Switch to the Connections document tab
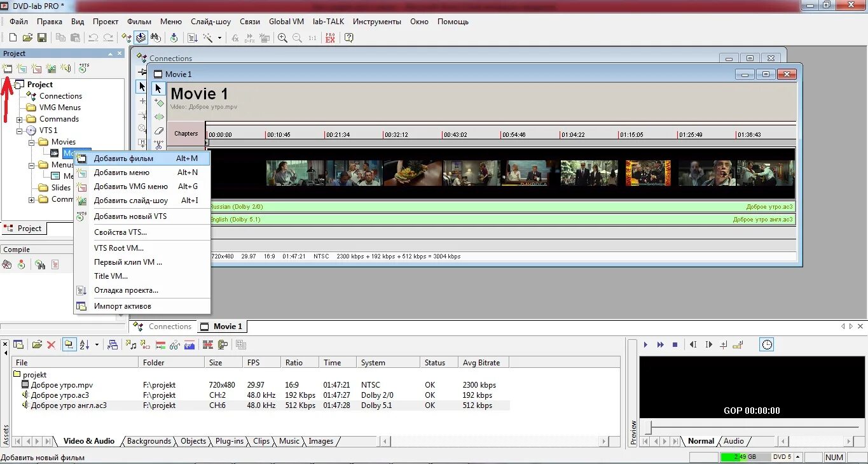868x464 pixels. (x=163, y=327)
